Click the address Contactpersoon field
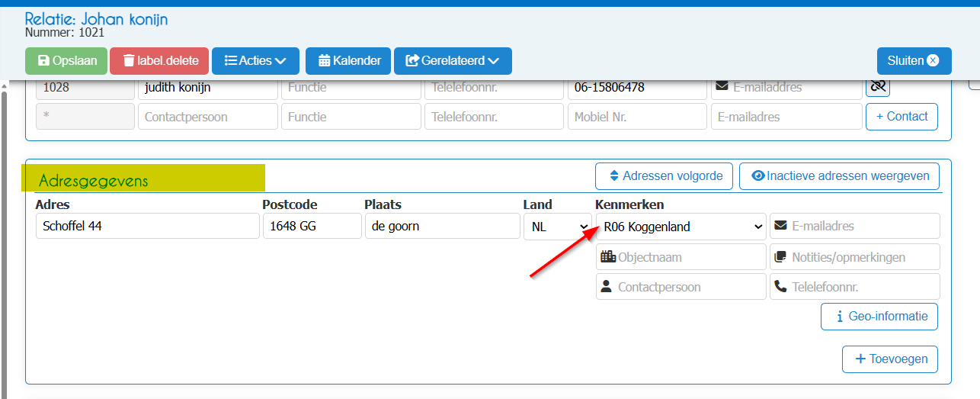Viewport: 980px width, 399px height. point(681,287)
